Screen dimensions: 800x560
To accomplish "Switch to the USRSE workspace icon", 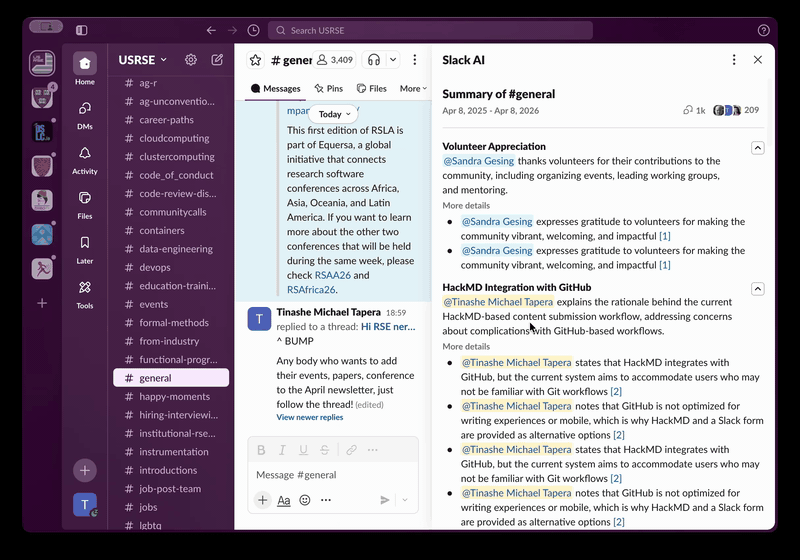I will pos(42,63).
